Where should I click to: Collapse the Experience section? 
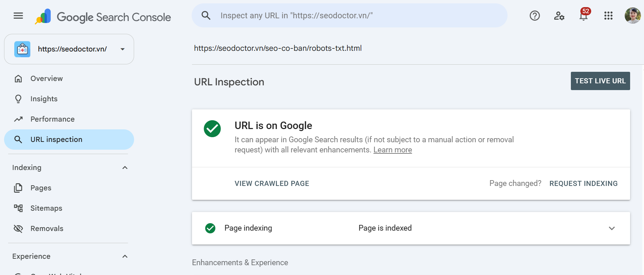point(125,256)
